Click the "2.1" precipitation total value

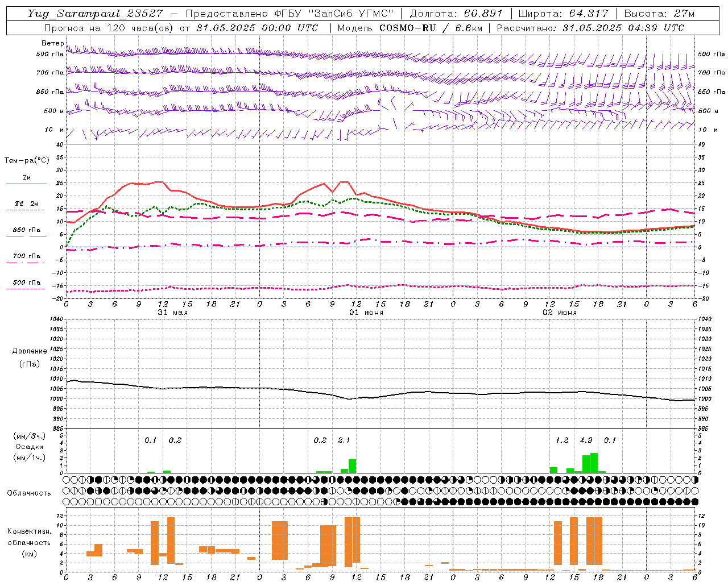[x=344, y=440]
